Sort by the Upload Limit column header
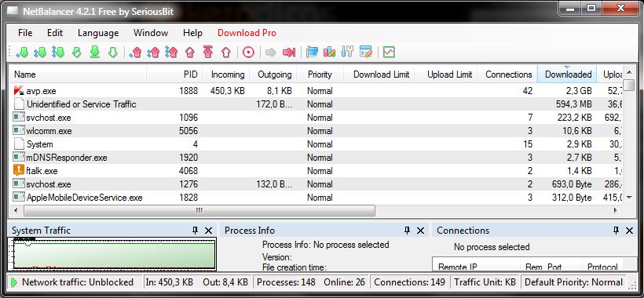The height and width of the screenshot is (298, 644). point(446,74)
